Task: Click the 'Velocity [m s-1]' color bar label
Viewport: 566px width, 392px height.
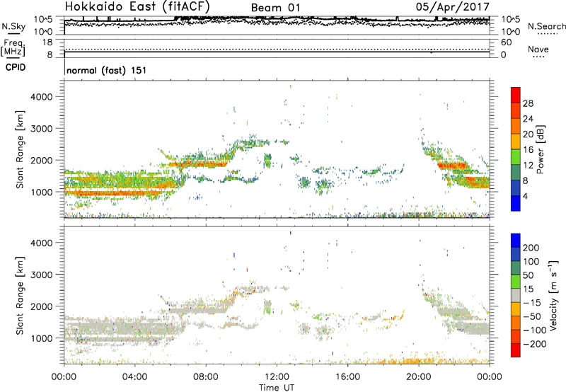Action: pyautogui.click(x=553, y=295)
